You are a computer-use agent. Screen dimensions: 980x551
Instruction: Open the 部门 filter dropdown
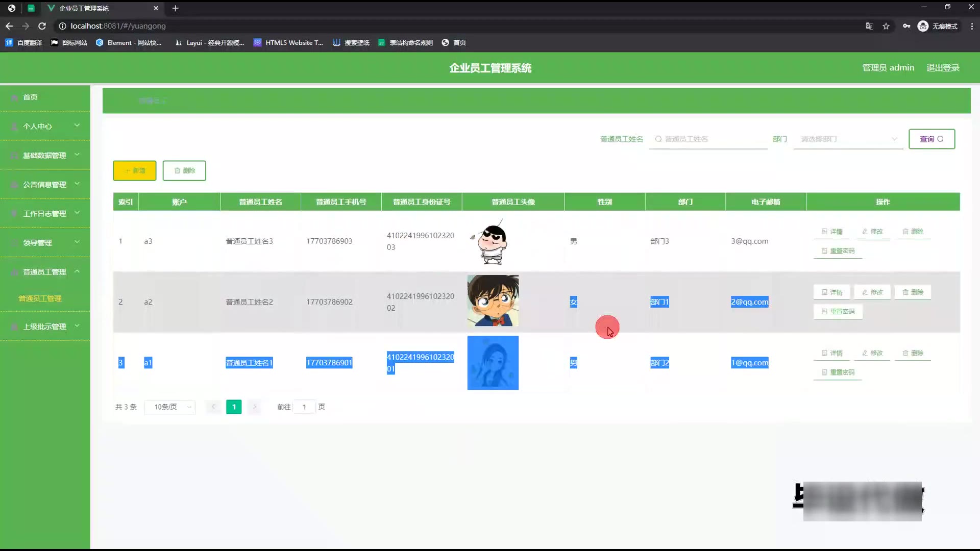click(848, 139)
